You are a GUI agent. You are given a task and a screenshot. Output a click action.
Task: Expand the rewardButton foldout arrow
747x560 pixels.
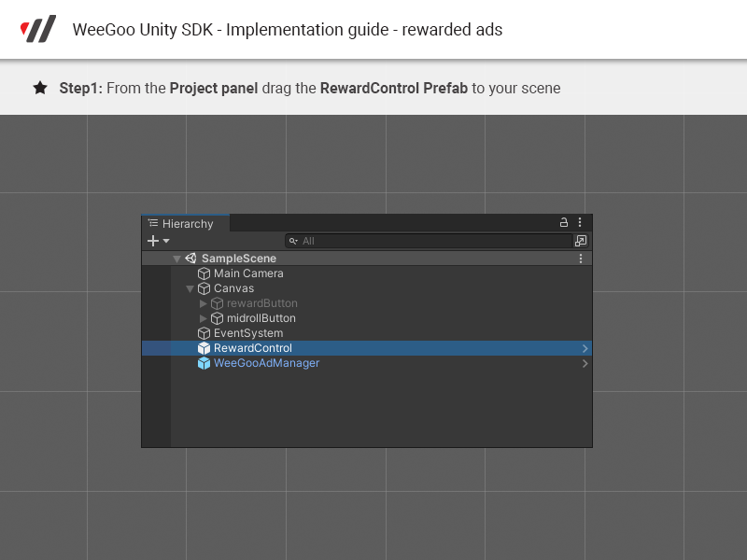click(x=204, y=303)
